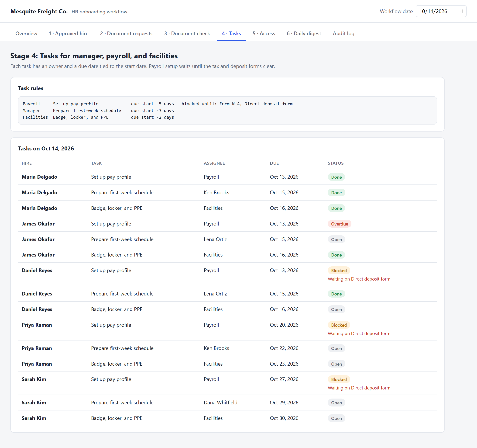Screen dimensions: 477x448
Task: Click the Workflow date field showing 10/14/2026
Action: (441, 11)
